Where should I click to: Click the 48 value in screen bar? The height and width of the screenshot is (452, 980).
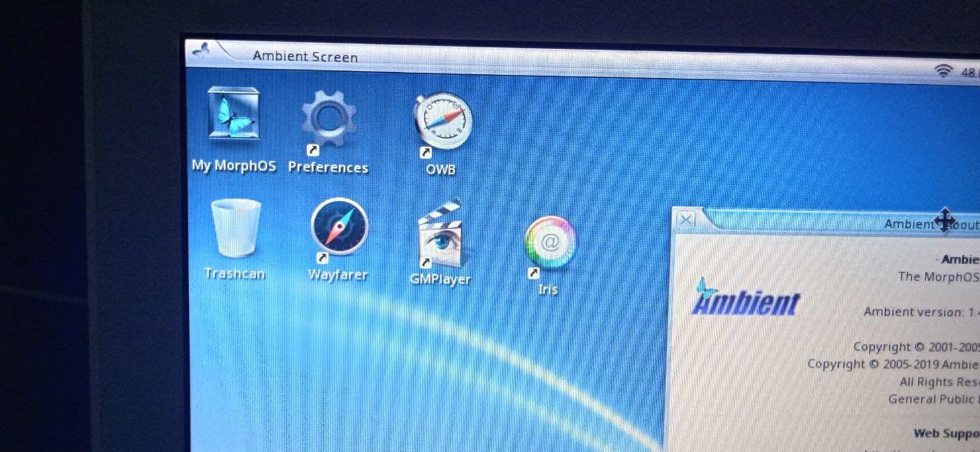969,73
